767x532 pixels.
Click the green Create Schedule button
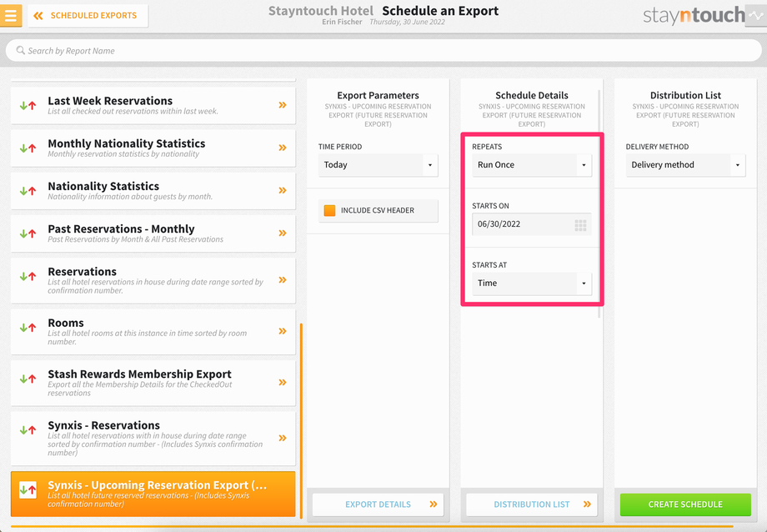685,504
